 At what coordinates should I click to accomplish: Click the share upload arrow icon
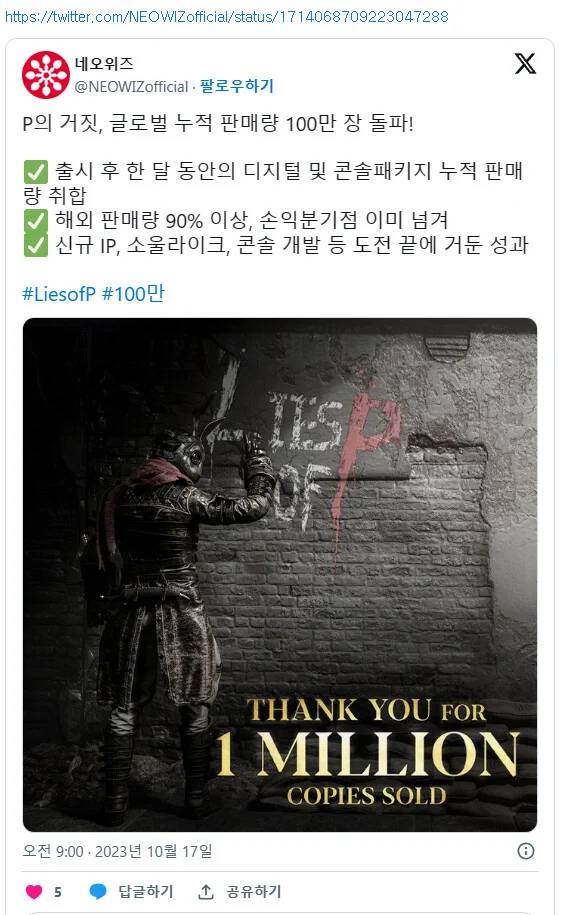coord(205,891)
